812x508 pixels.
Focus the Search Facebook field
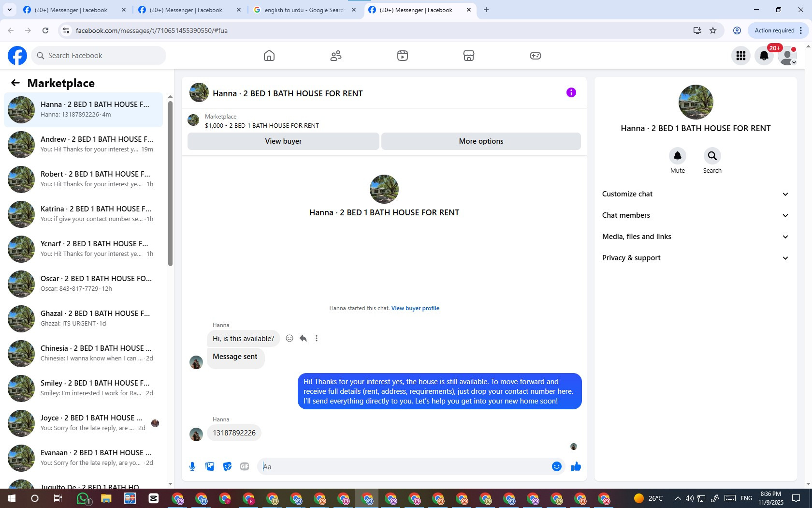(99, 56)
